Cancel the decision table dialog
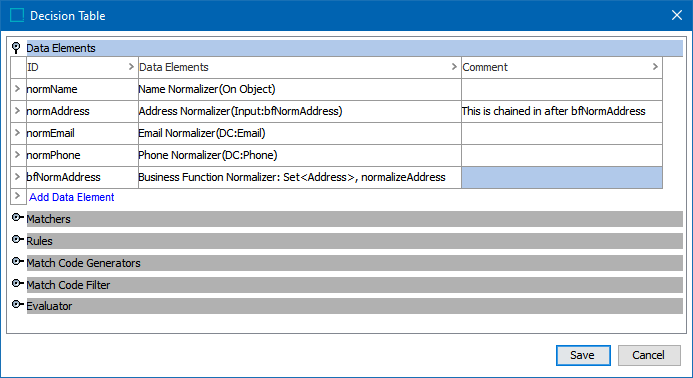693x378 pixels. pos(649,355)
